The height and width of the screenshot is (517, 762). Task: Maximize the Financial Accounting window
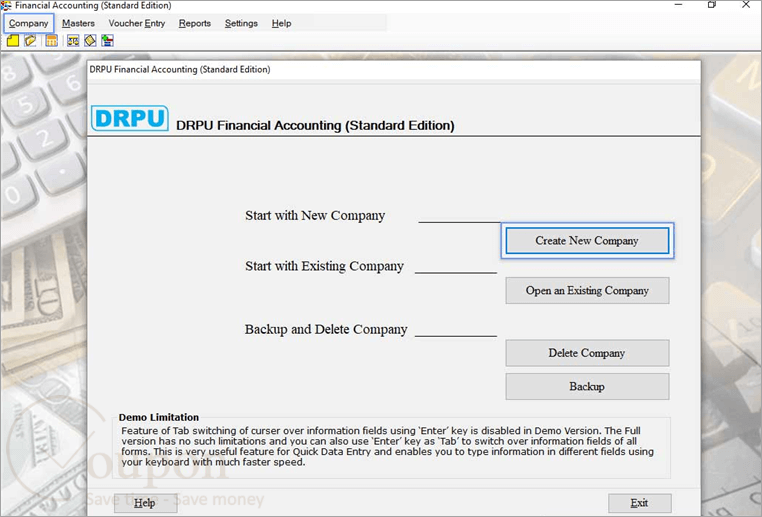[x=712, y=5]
